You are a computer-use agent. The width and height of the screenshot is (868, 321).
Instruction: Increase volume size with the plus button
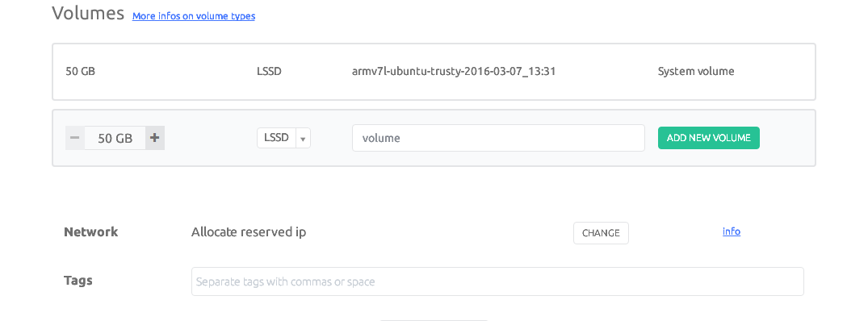click(155, 138)
